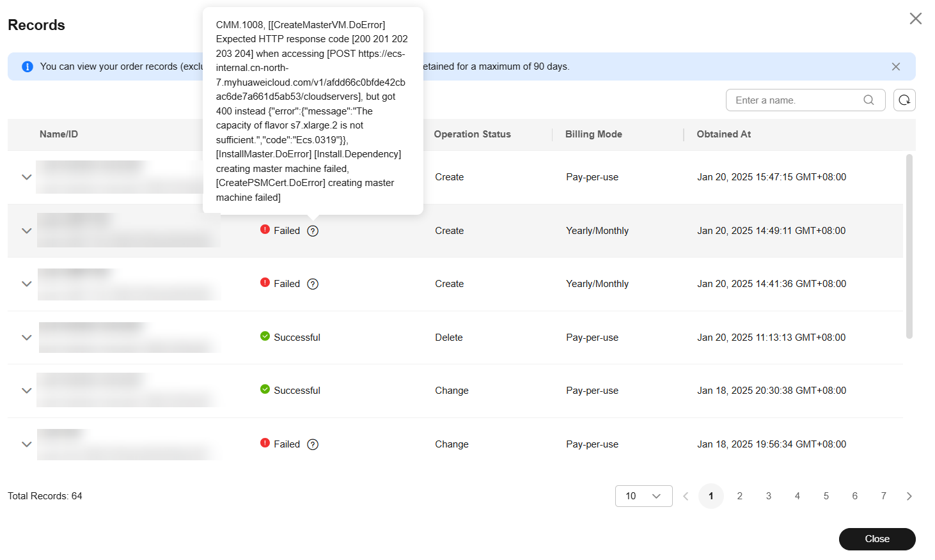Screen dimensions: 935x560
Task: Click the vertical scrollbar of the table
Action: tap(909, 246)
